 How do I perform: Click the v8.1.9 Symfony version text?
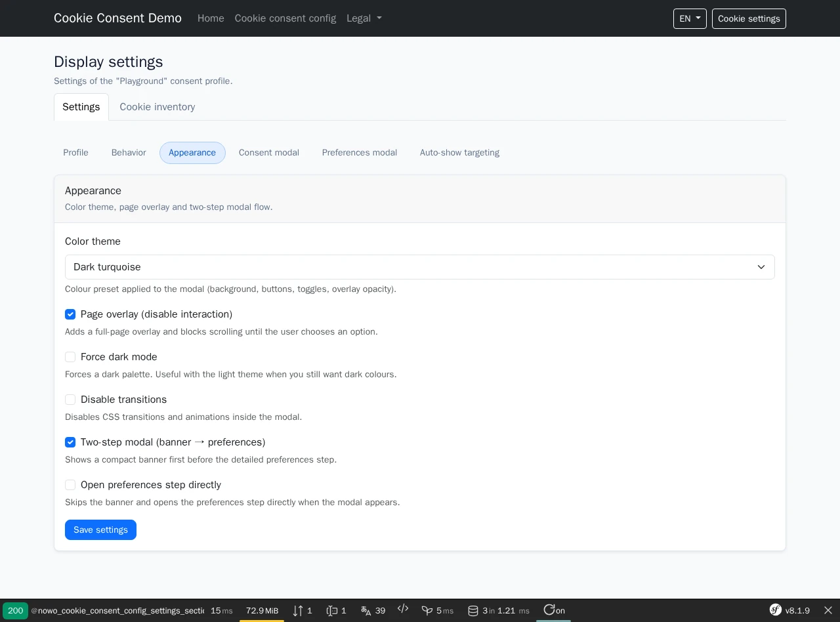point(797,611)
